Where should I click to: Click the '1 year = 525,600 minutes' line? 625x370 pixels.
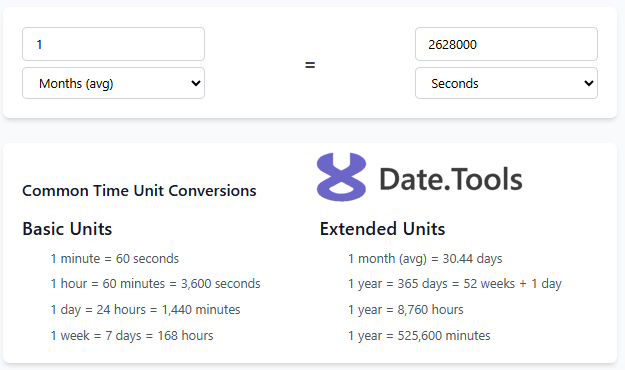(x=419, y=335)
